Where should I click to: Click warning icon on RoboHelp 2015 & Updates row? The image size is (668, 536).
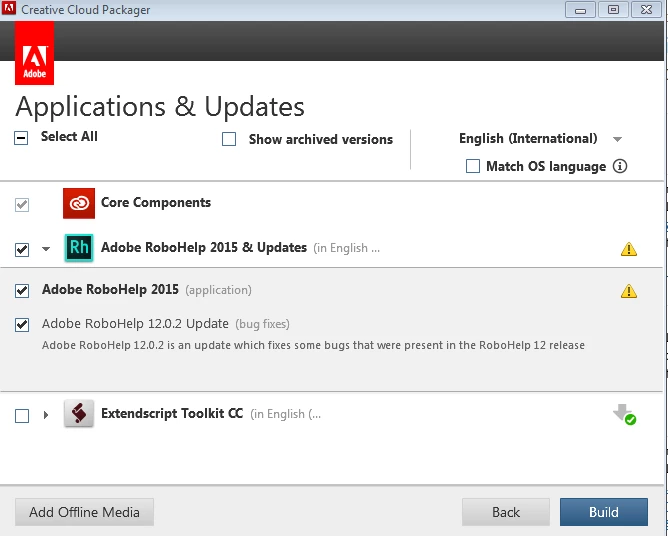(629, 249)
